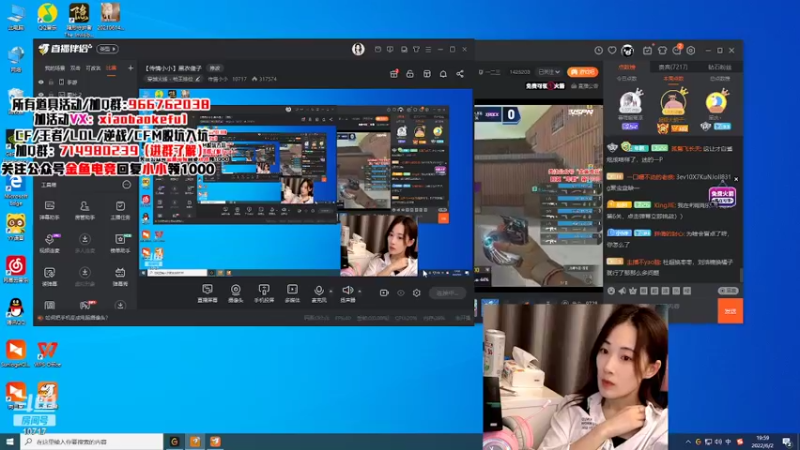Switch to the 可改名 scene tab
Viewport: 800px width, 450px height.
[x=93, y=68]
